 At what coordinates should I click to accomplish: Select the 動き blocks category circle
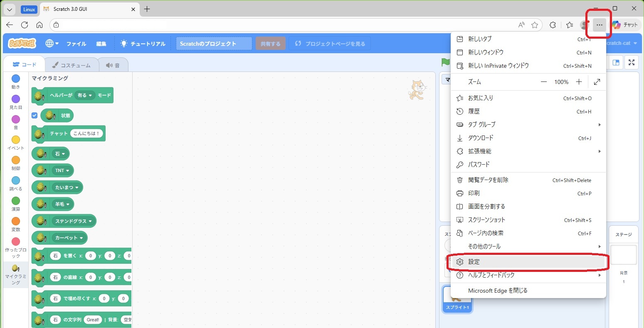coord(15,79)
